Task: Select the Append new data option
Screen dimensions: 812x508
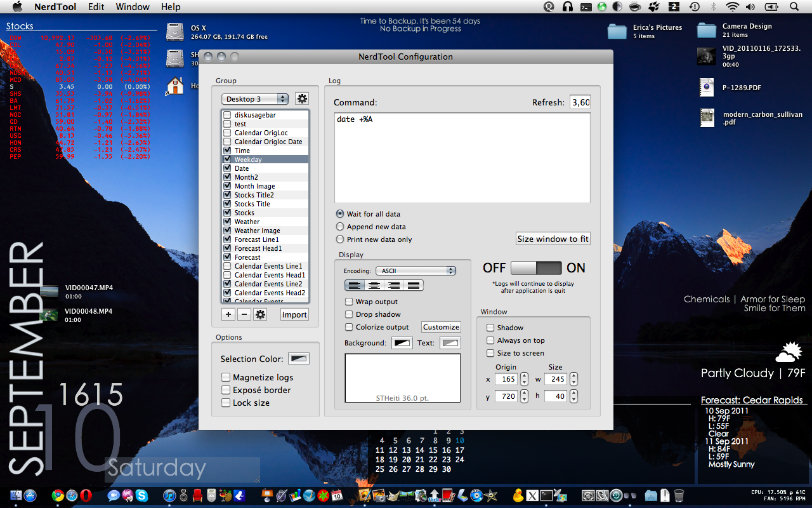Action: [341, 227]
